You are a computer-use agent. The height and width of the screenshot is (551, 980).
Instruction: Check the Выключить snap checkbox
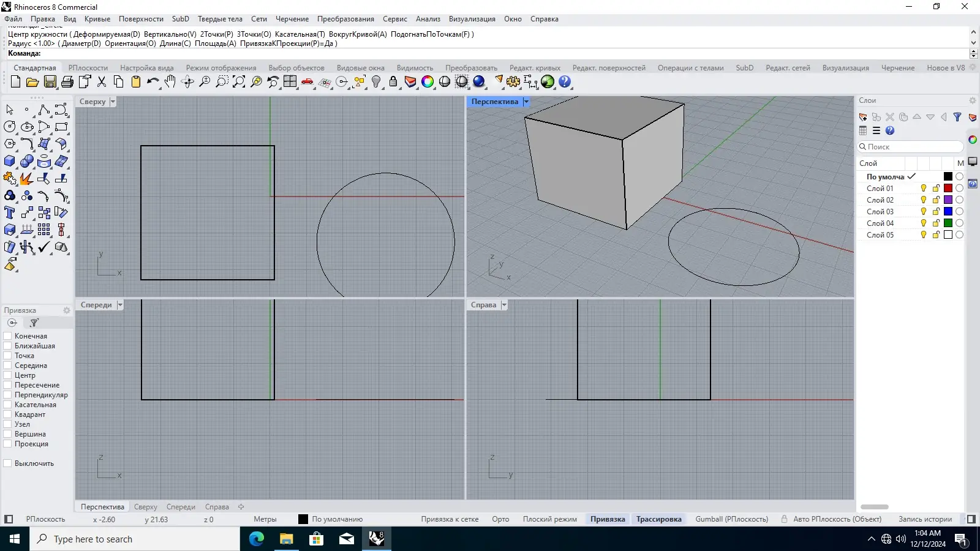[8, 463]
